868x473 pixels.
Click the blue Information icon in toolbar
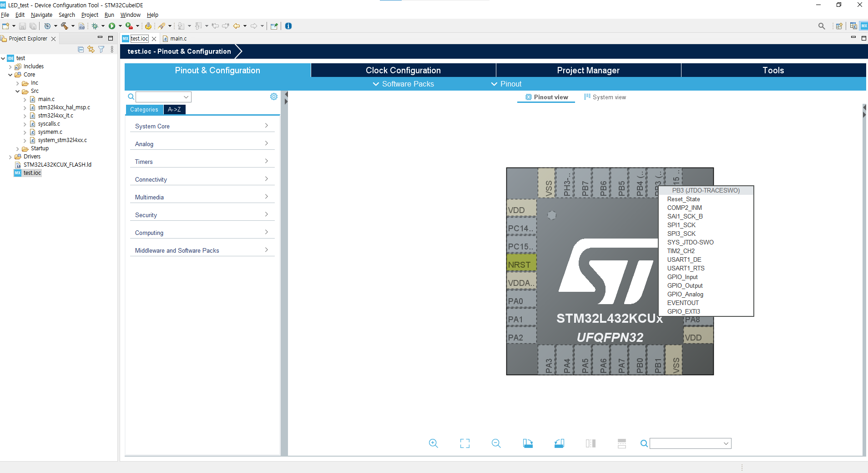point(288,26)
